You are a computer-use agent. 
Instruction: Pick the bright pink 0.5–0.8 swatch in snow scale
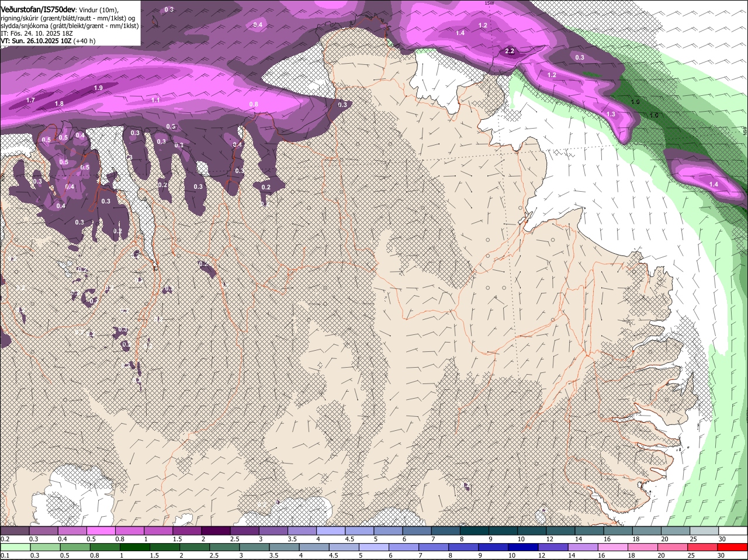coord(102,531)
